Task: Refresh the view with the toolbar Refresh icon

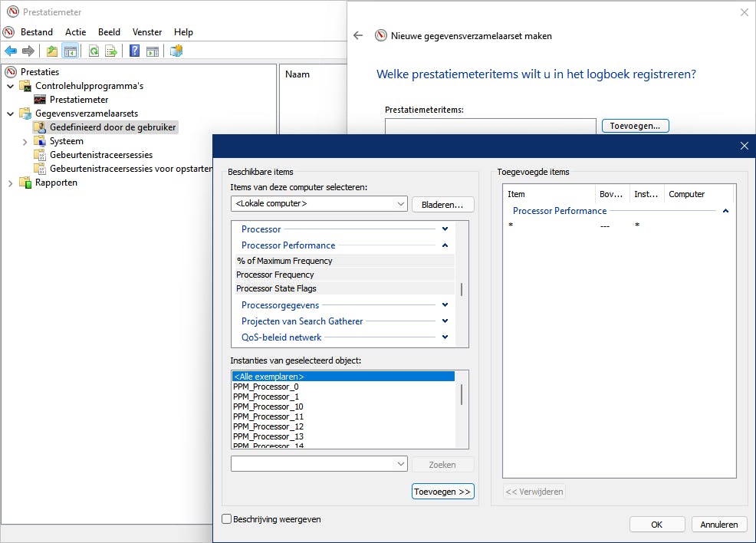Action: click(94, 51)
